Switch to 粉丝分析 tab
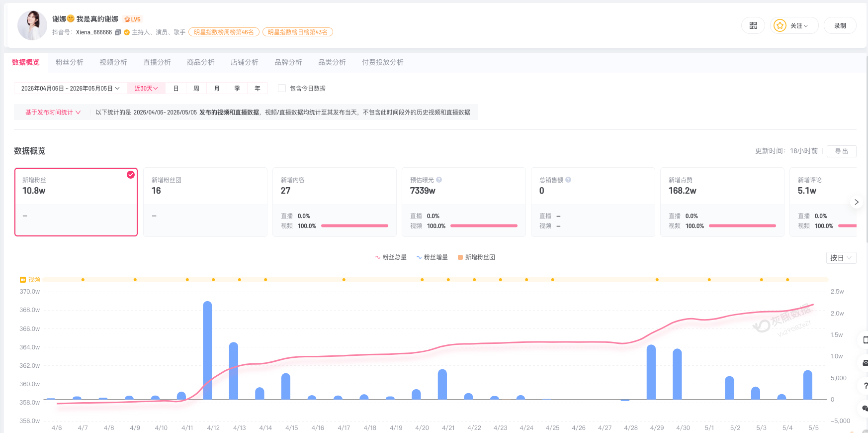Screen dimensions: 868x433 click(x=70, y=62)
